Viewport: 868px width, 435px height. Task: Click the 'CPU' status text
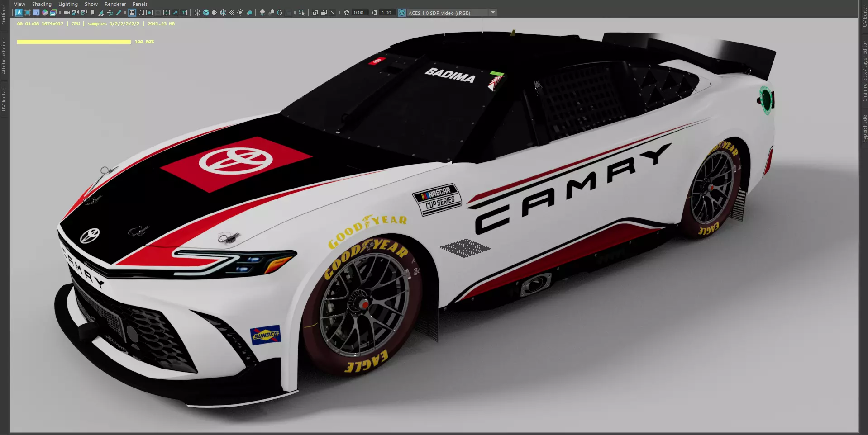tap(76, 24)
